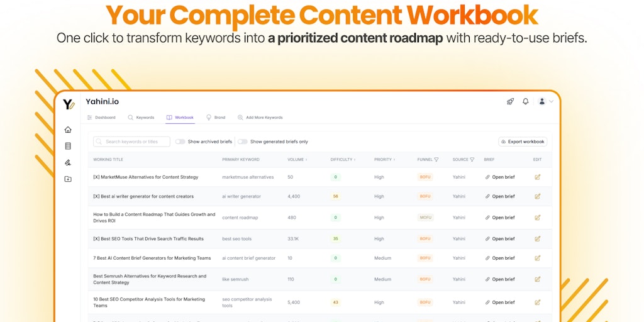Click the Export workbook button
The image size is (644, 322).
coord(523,142)
